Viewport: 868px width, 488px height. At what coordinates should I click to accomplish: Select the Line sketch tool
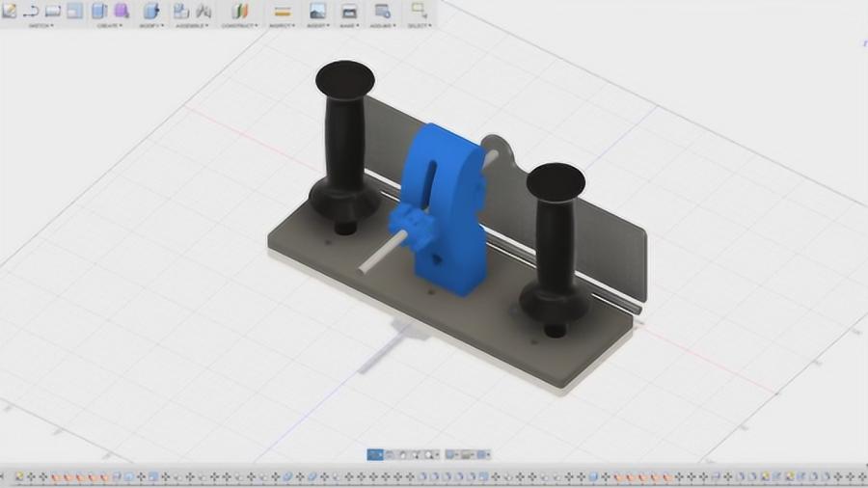(x=31, y=11)
